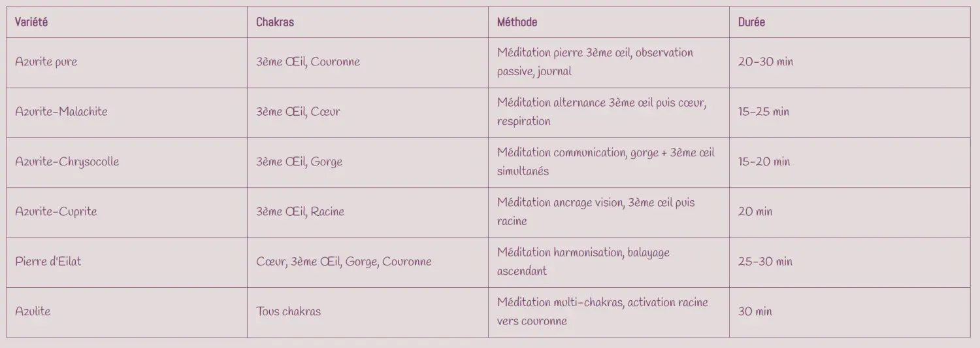Click the Azurite-Chrysocolle row name

pyautogui.click(x=67, y=162)
